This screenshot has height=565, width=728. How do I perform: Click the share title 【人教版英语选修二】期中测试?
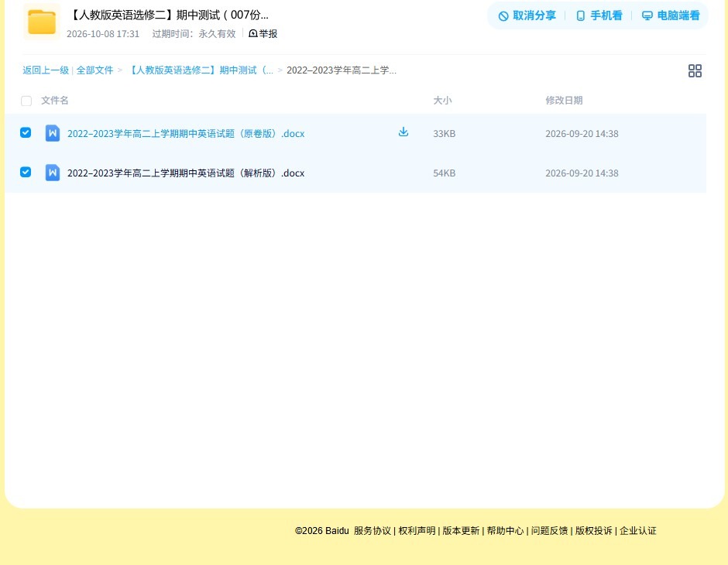(x=169, y=15)
